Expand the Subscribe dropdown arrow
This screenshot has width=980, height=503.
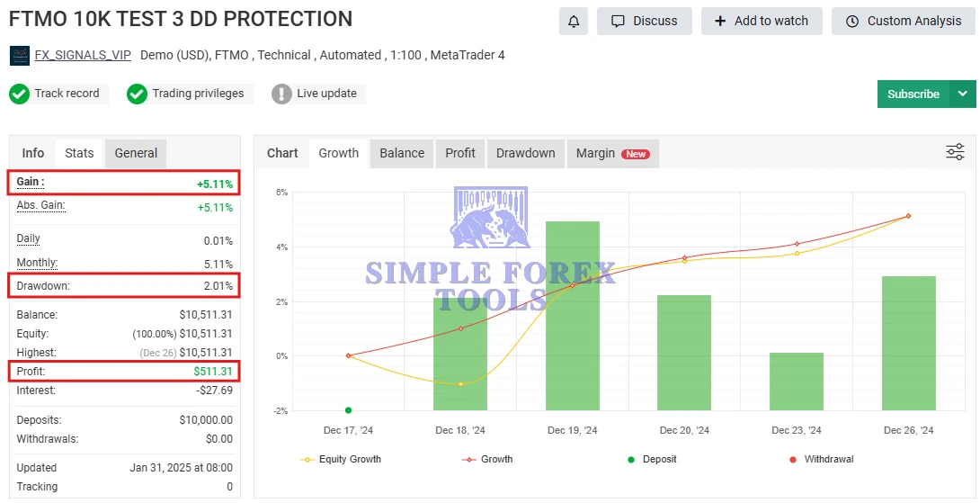pos(962,94)
